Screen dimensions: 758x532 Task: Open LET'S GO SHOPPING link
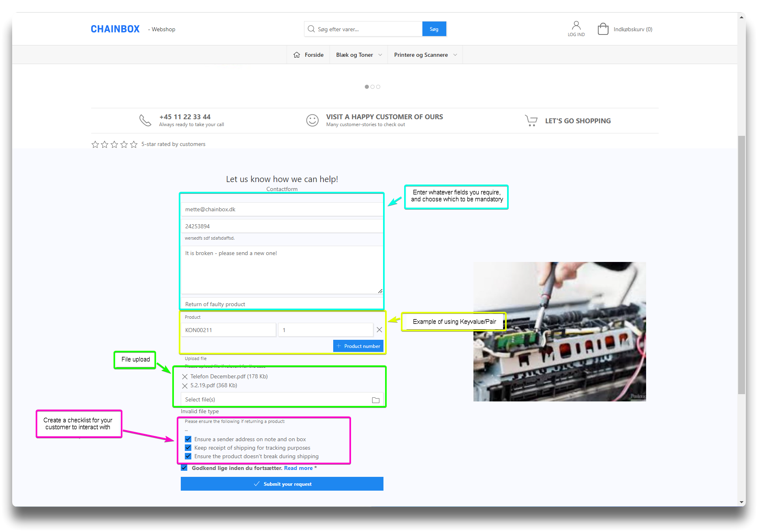[578, 121]
